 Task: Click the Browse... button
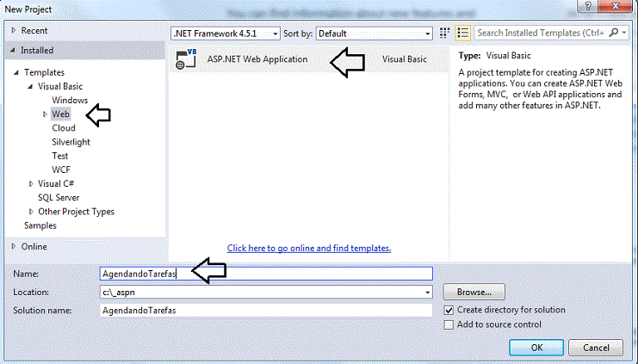(x=474, y=292)
